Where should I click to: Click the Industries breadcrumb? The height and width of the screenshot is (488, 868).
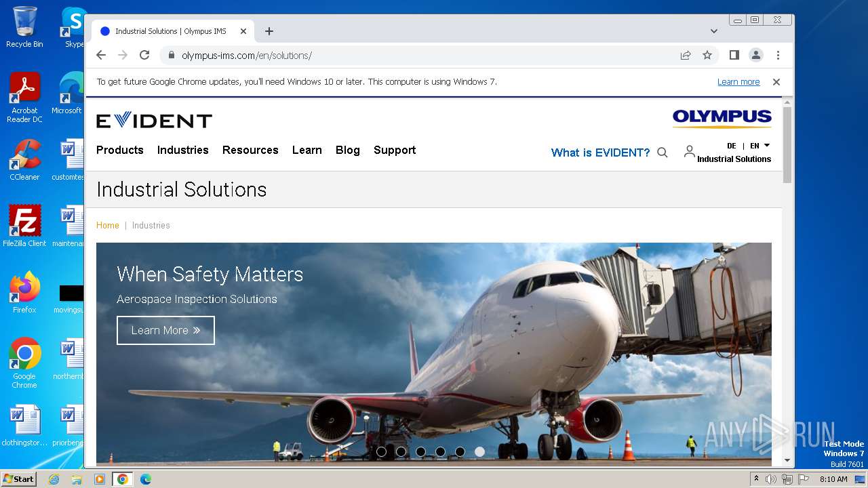coord(151,226)
